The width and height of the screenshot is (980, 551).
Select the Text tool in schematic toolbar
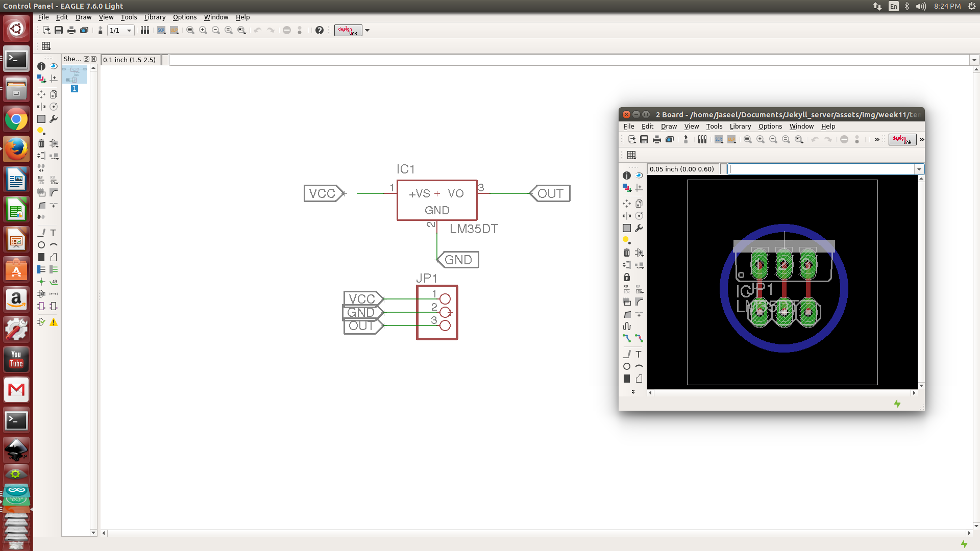coord(54,233)
